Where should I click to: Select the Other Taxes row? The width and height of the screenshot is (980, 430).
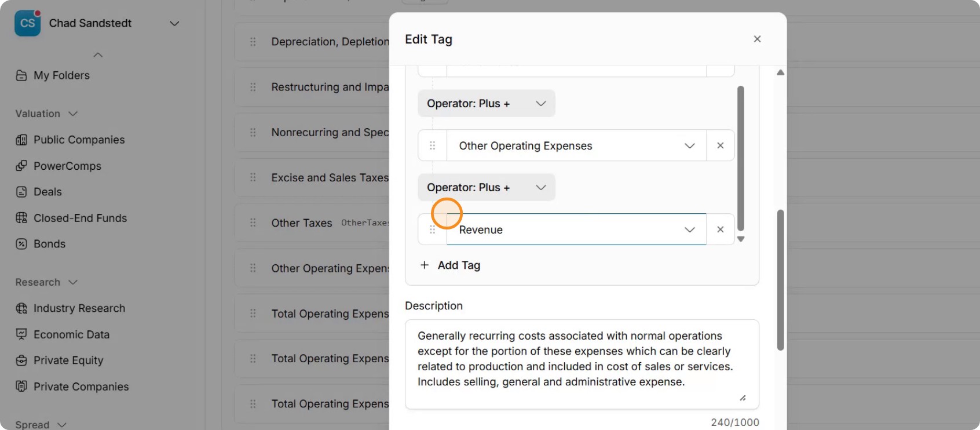tap(313, 223)
